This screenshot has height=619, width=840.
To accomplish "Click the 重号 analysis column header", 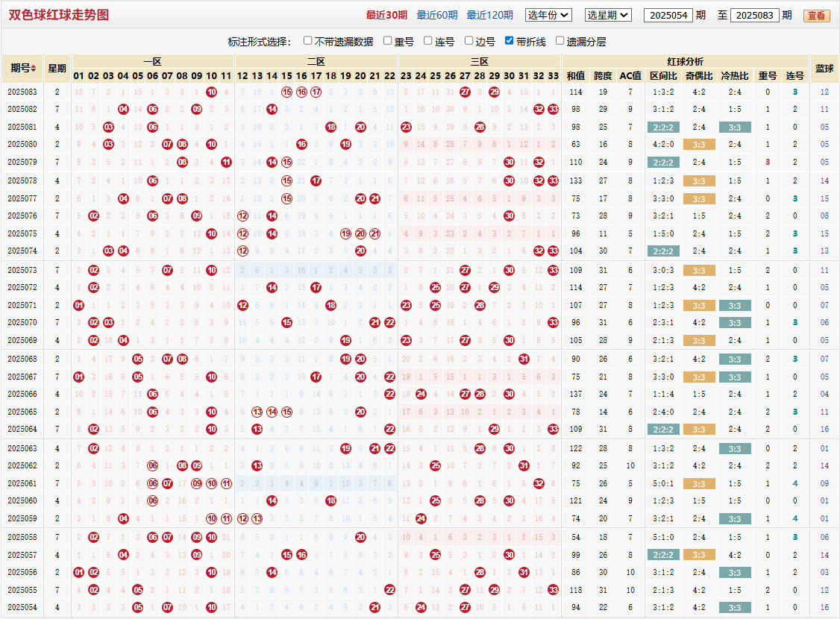I will click(x=768, y=76).
